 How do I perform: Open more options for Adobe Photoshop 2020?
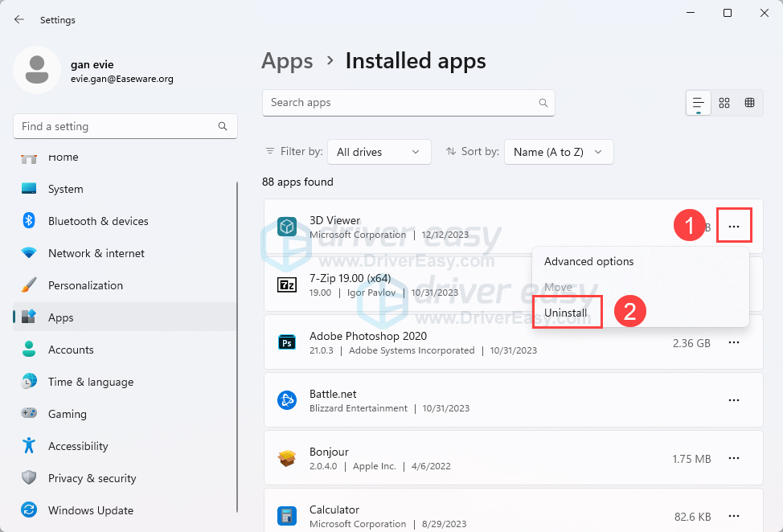734,343
